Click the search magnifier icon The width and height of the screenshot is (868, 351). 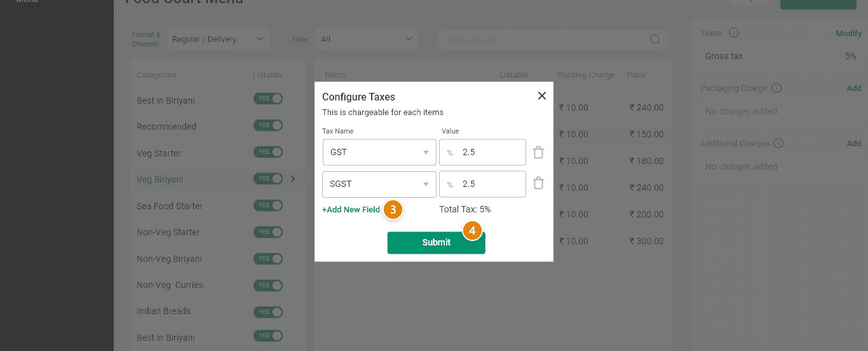point(655,39)
